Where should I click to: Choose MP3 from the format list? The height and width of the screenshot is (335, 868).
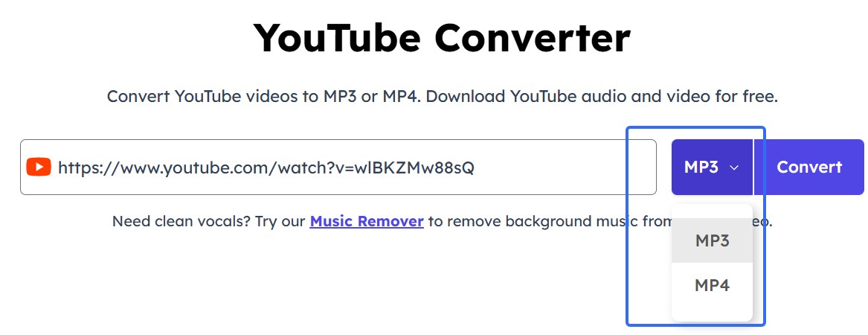712,240
